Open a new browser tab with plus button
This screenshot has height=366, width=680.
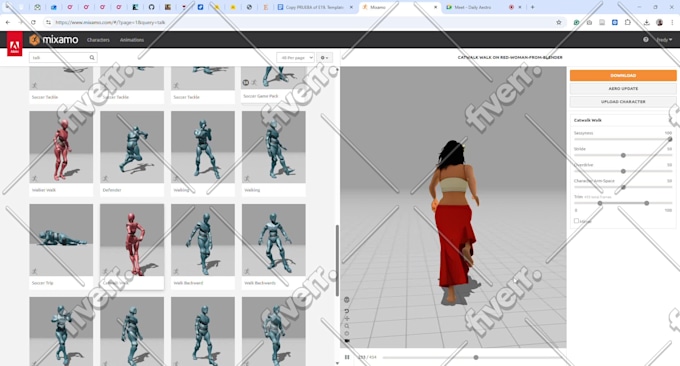[x=533, y=7]
